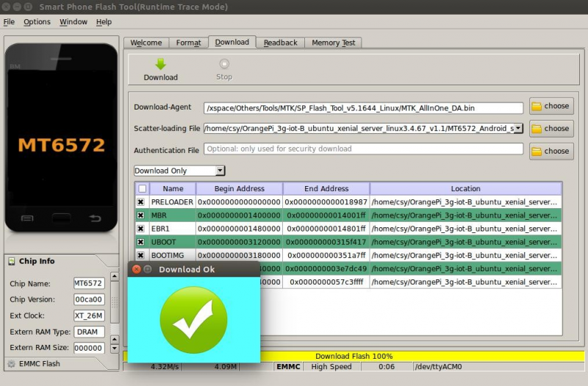Toggle the select-all checkbox in table header
Screen dimensions: 588x386
[142, 189]
